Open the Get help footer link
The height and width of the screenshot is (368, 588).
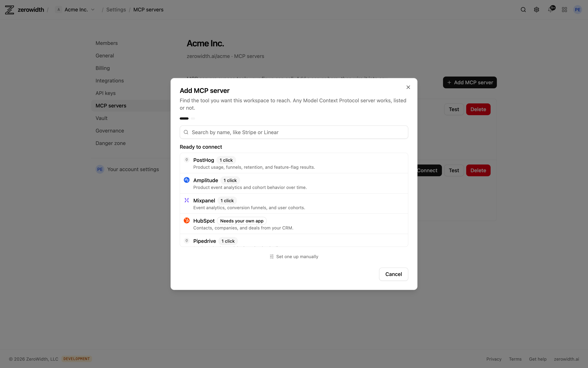click(x=537, y=359)
